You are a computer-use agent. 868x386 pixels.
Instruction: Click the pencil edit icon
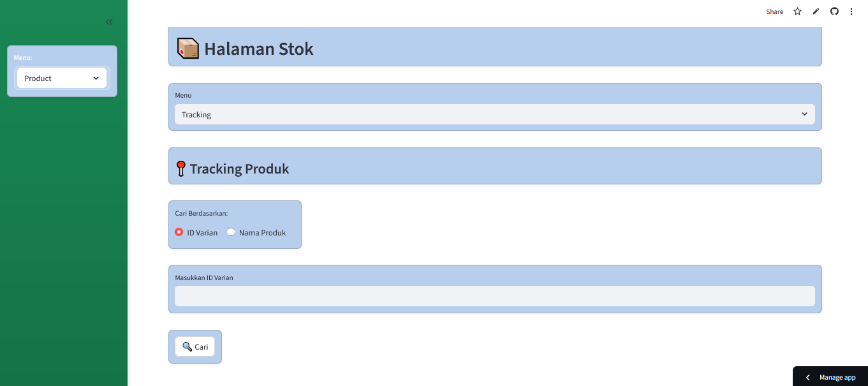(816, 11)
